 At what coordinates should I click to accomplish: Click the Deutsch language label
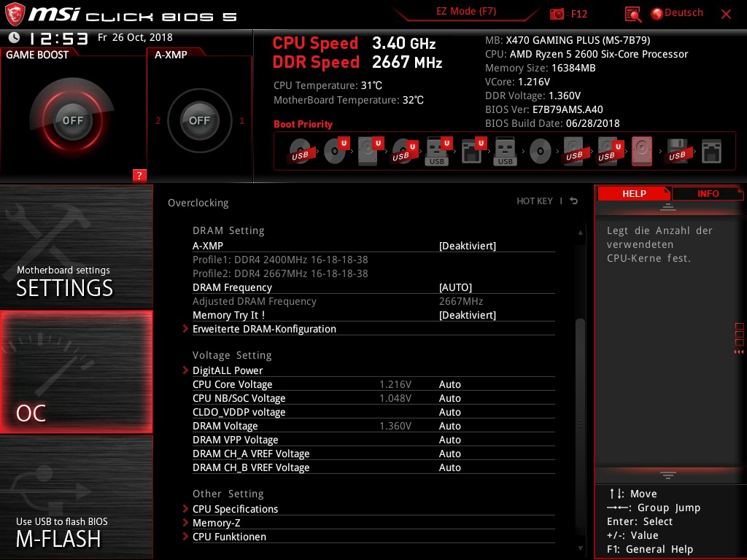tap(683, 13)
